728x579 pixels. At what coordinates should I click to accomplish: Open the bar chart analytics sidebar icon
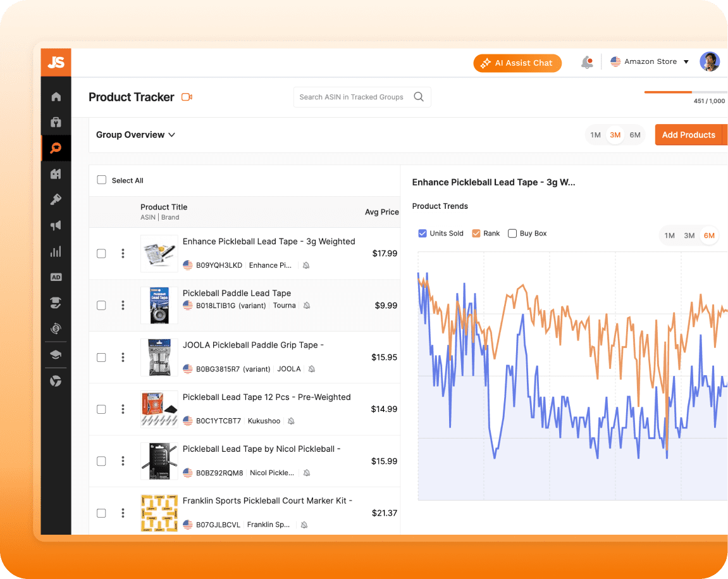pyautogui.click(x=56, y=252)
